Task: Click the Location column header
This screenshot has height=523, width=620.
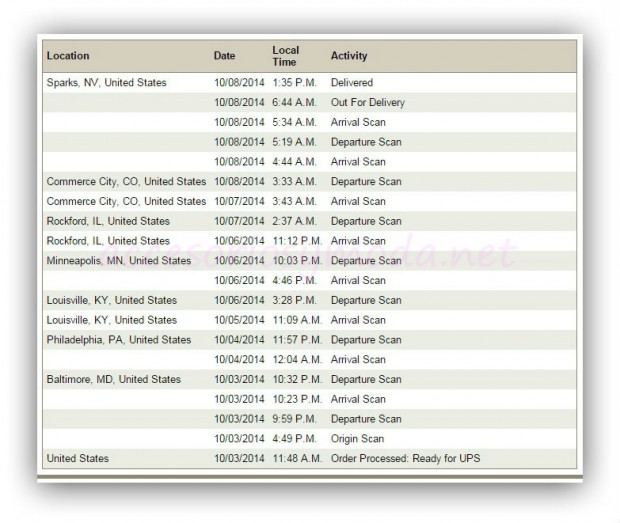Action: [68, 56]
